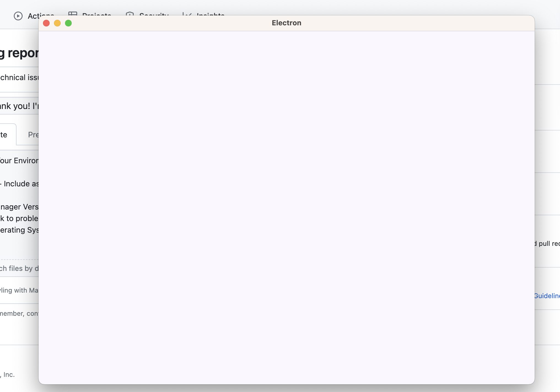560x392 pixels.
Task: Click the pull request text on the right
Action: click(x=547, y=243)
